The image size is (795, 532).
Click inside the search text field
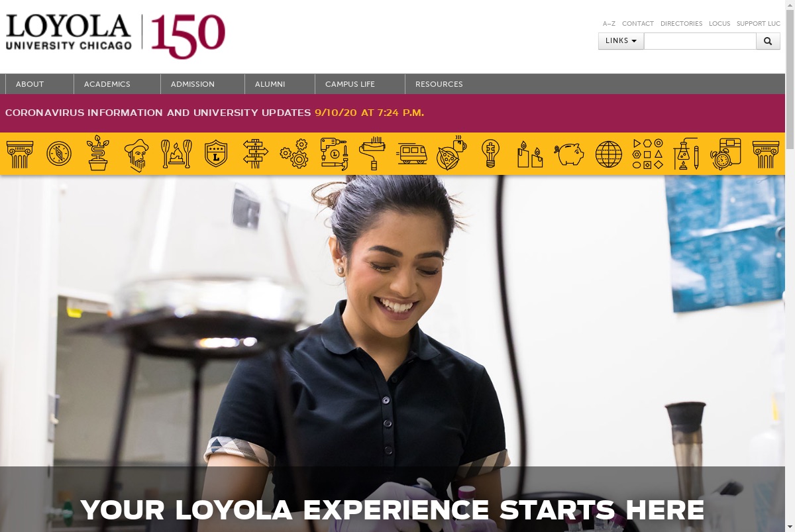click(x=700, y=41)
